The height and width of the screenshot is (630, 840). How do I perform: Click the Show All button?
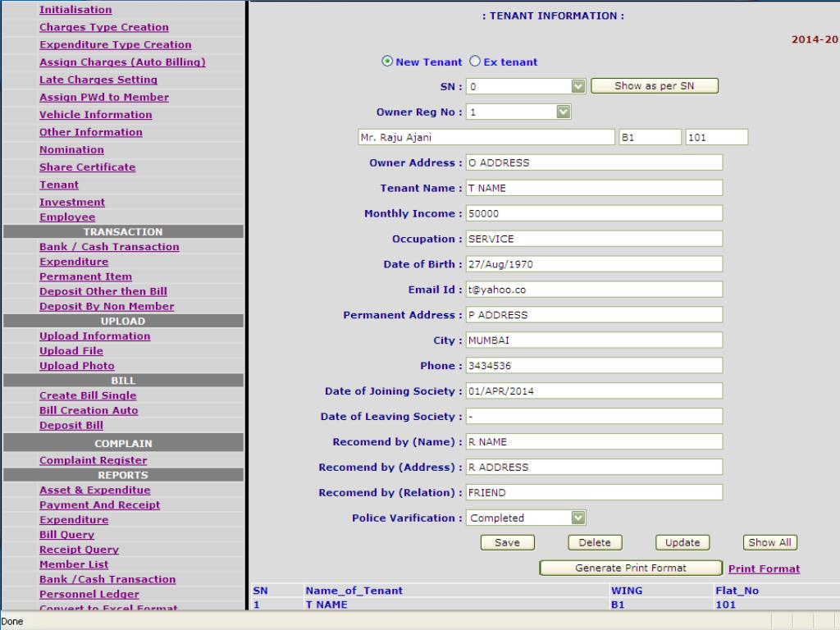click(x=769, y=543)
